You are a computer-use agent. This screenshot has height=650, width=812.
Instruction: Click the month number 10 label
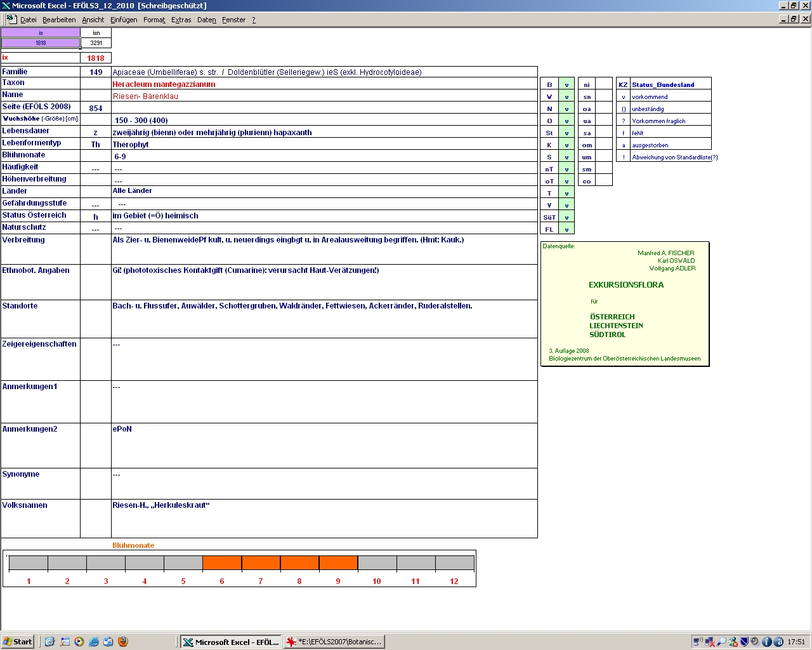tap(377, 581)
